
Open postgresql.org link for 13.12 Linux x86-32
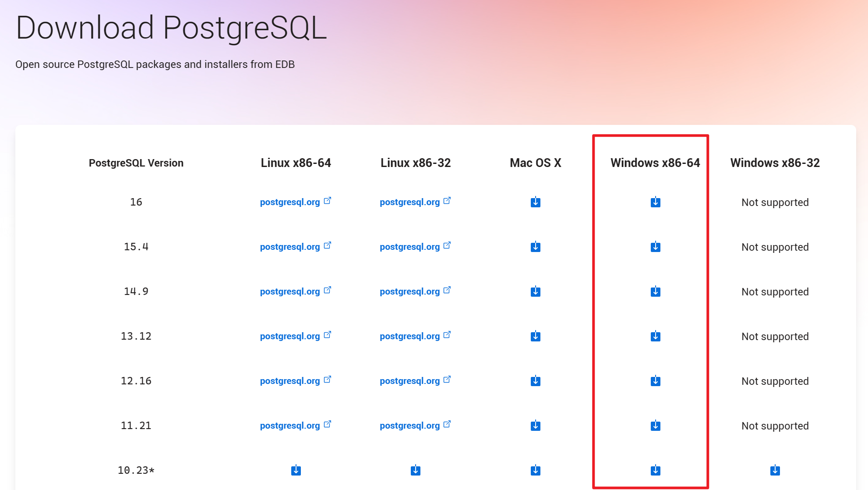click(409, 336)
